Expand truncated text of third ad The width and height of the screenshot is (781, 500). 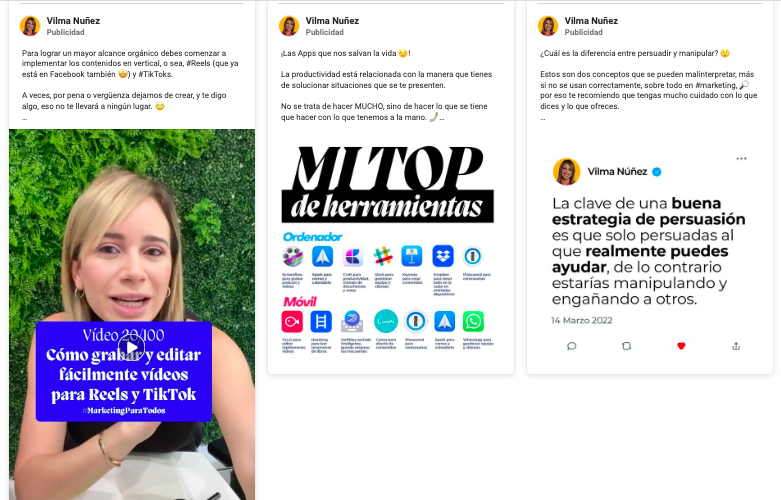tap(543, 119)
